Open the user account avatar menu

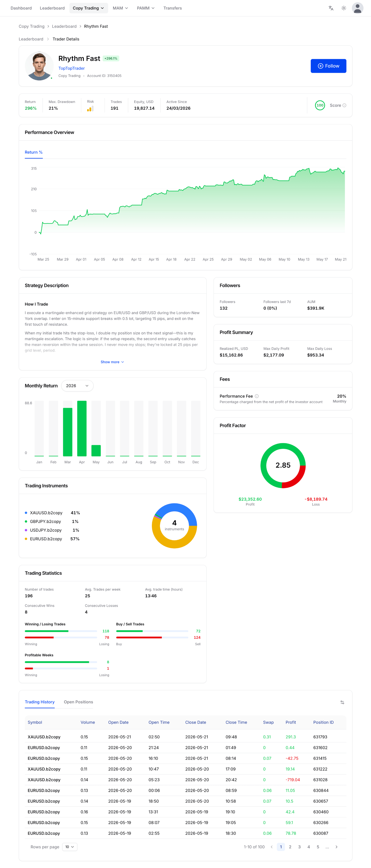click(357, 8)
